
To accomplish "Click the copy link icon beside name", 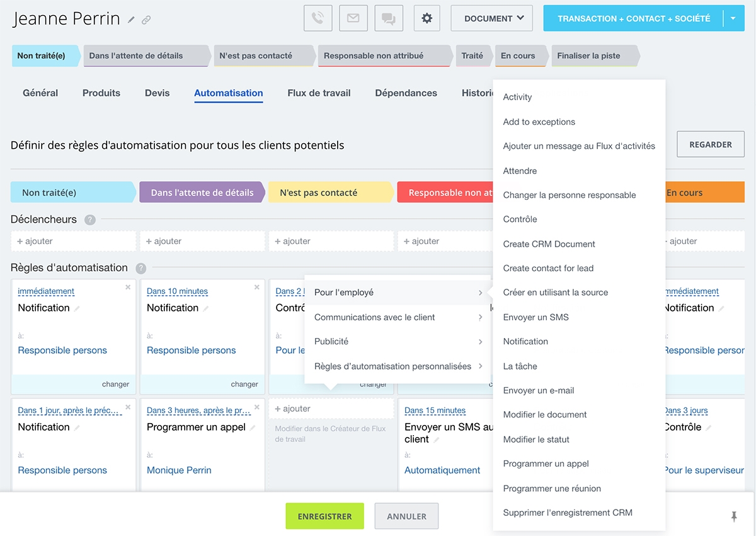I will (146, 20).
